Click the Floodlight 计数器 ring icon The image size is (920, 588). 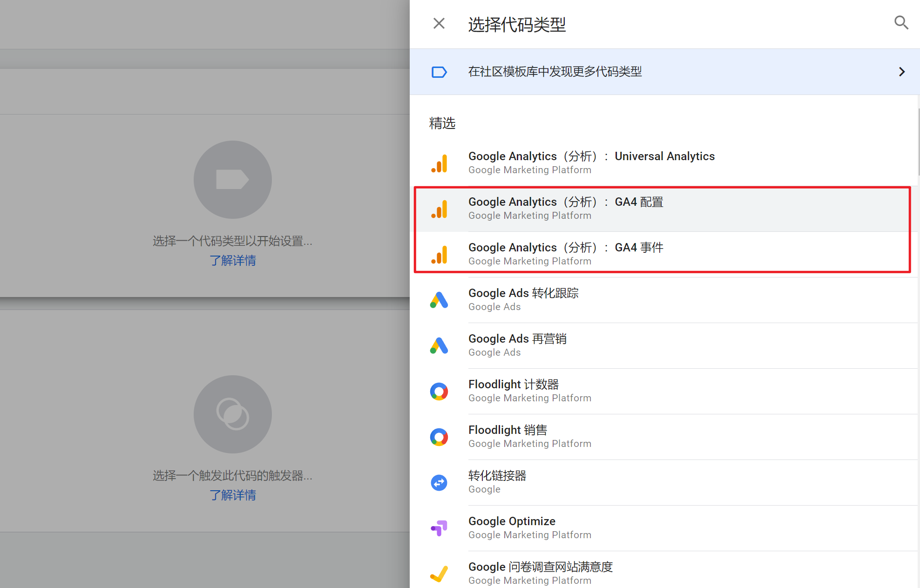pos(439,391)
